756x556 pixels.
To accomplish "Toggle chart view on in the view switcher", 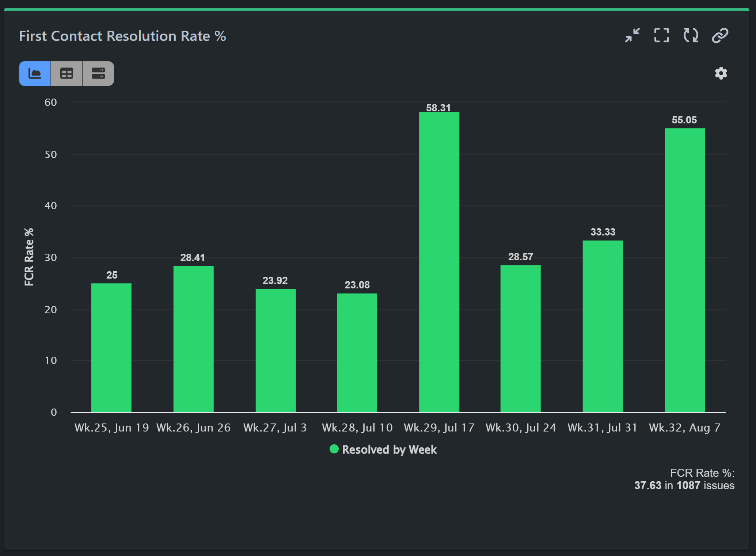I will (35, 73).
